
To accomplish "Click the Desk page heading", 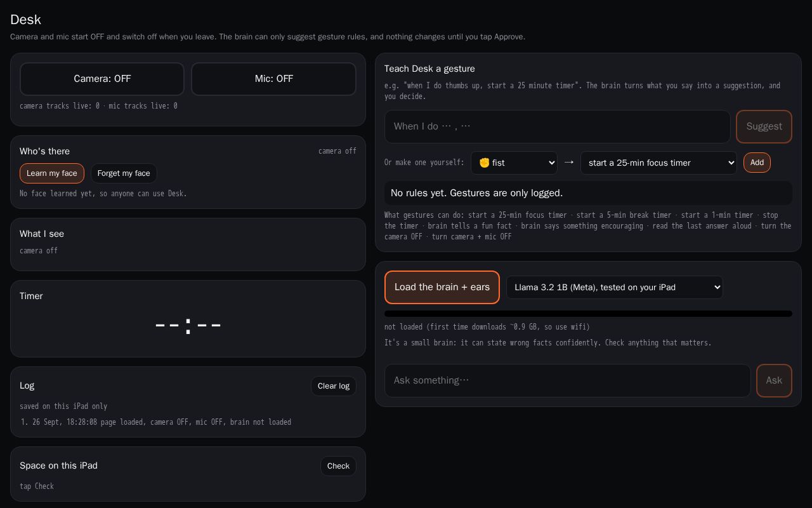I will pos(25,20).
